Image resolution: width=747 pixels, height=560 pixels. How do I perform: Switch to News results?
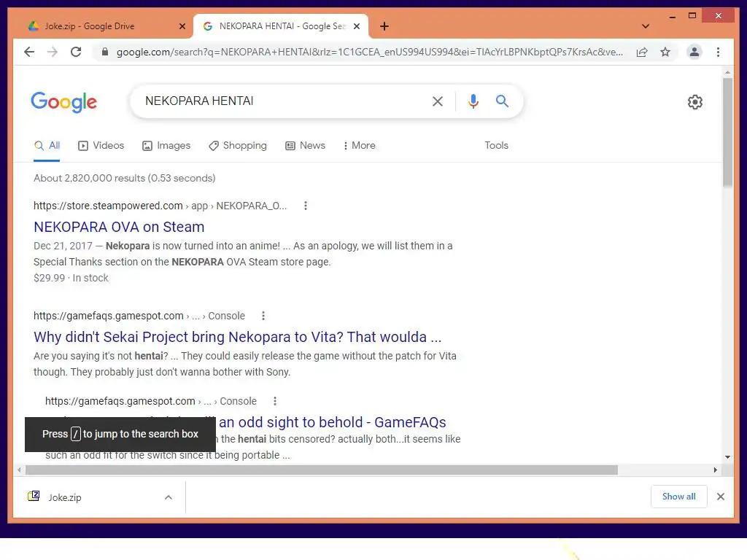point(306,146)
